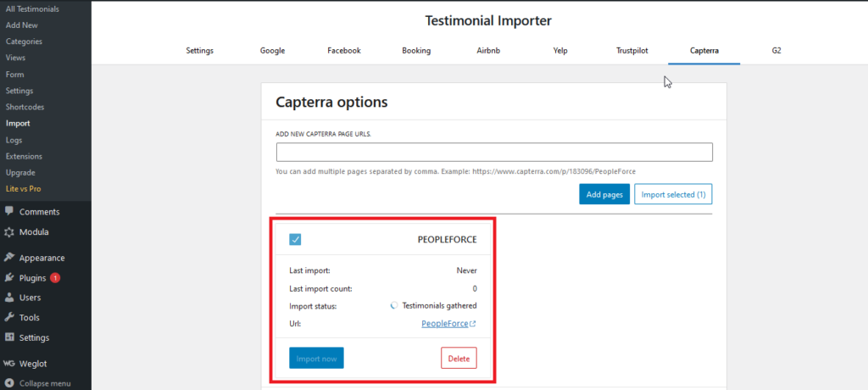
Task: Switch to the Google tab
Action: coord(272,50)
